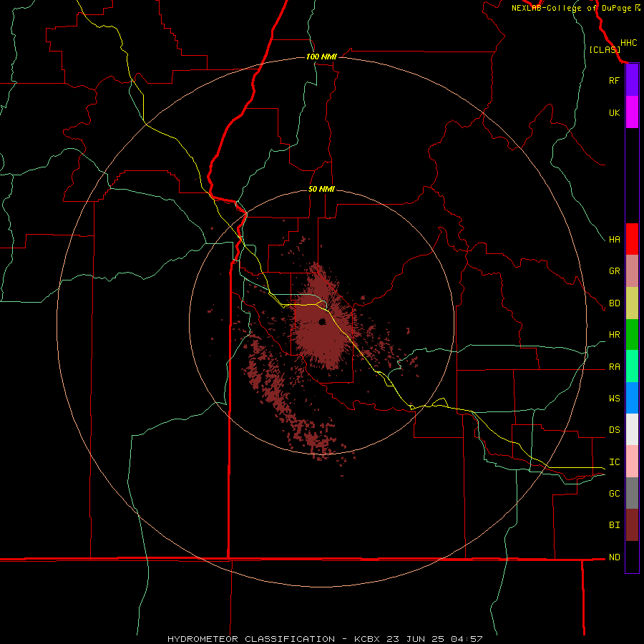Click the UK legend label
Image resolution: width=644 pixels, height=644 pixels.
[x=614, y=112]
